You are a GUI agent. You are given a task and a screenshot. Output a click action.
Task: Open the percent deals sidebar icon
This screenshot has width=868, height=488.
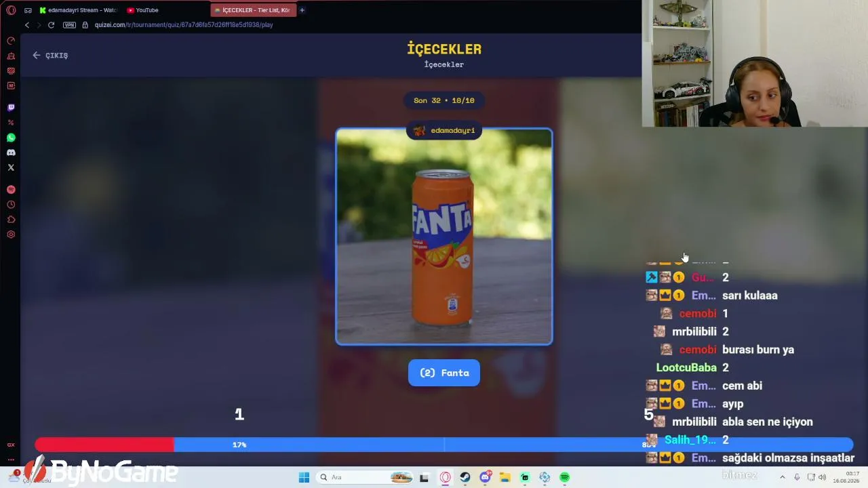click(11, 123)
